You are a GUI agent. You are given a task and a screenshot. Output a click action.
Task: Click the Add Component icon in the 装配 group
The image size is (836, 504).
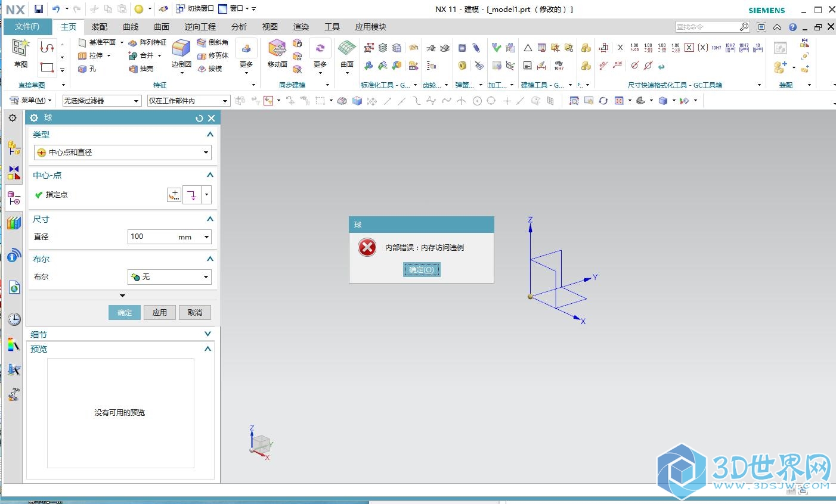(x=780, y=67)
